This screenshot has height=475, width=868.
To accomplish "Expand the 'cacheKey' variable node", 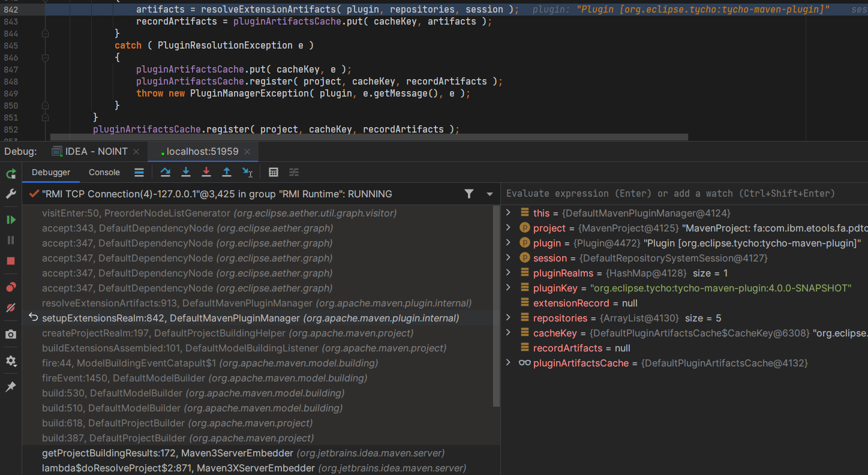I will (508, 333).
